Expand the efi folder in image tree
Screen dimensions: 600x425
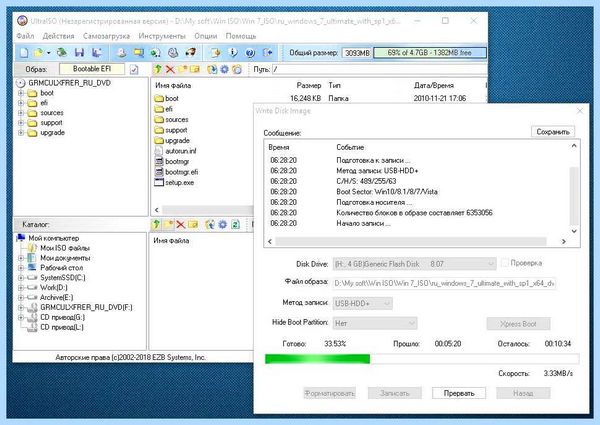(21, 103)
